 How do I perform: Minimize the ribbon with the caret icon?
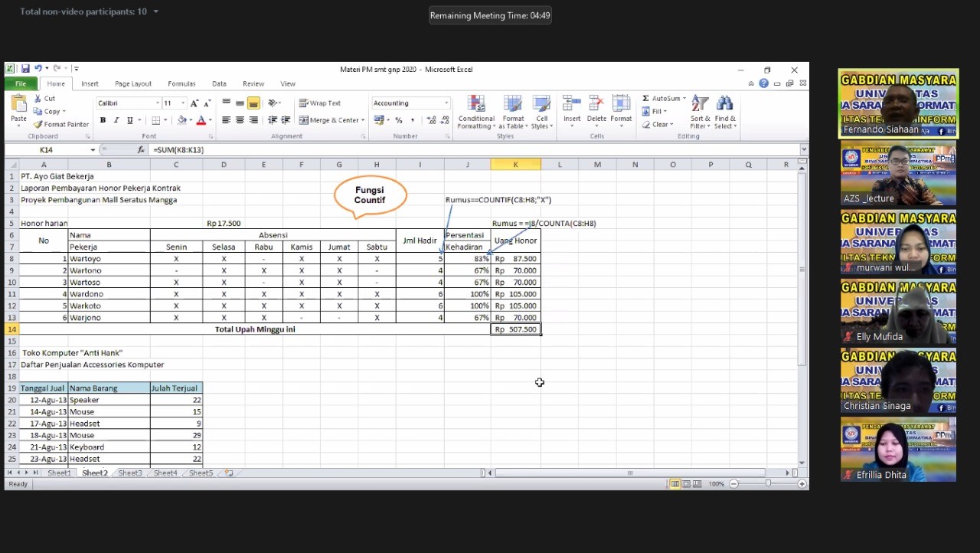(751, 83)
